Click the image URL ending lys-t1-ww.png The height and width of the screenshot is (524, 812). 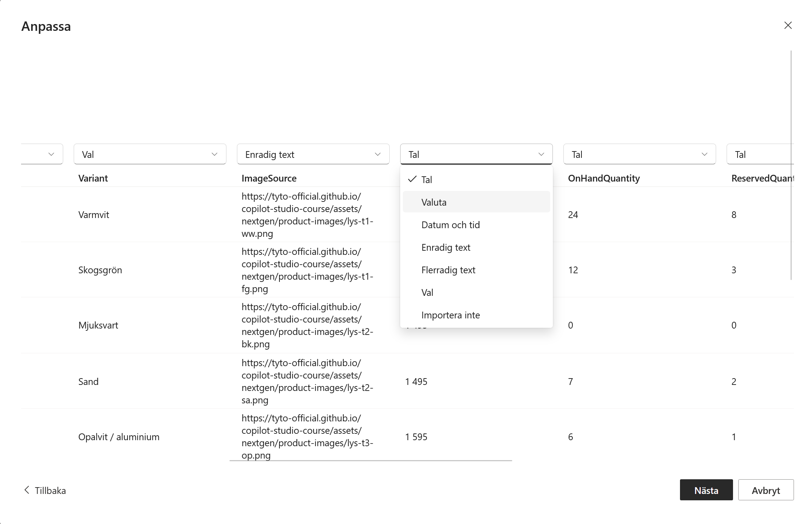coord(307,215)
